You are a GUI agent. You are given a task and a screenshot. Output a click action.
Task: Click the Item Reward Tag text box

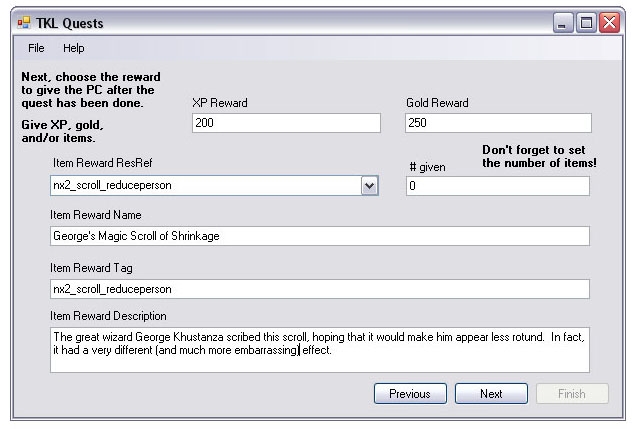[319, 289]
